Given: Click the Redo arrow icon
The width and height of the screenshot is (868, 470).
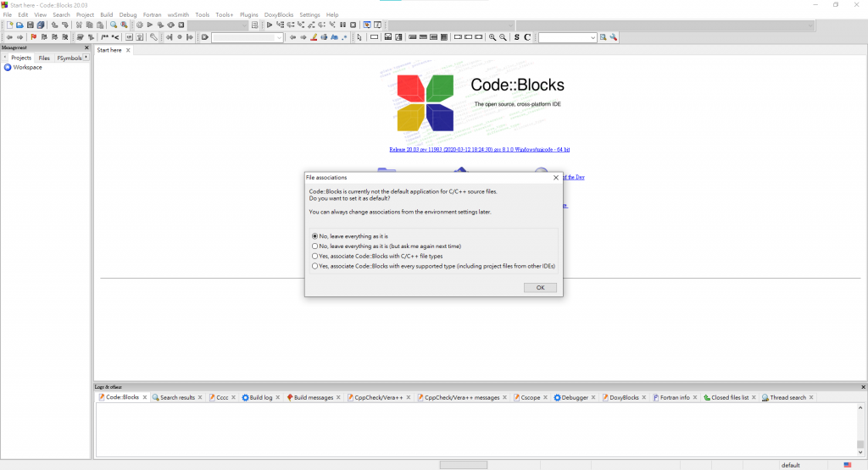Looking at the screenshot, I should point(64,25).
